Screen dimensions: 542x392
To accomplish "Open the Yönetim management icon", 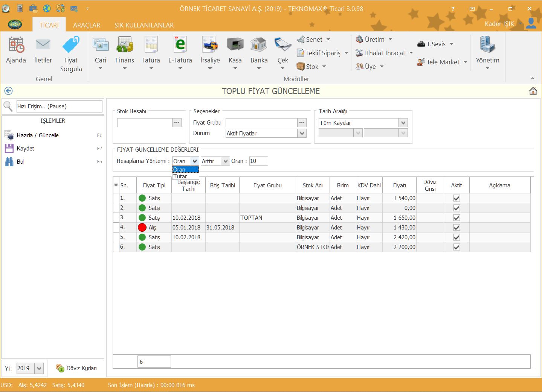I will pyautogui.click(x=487, y=45).
